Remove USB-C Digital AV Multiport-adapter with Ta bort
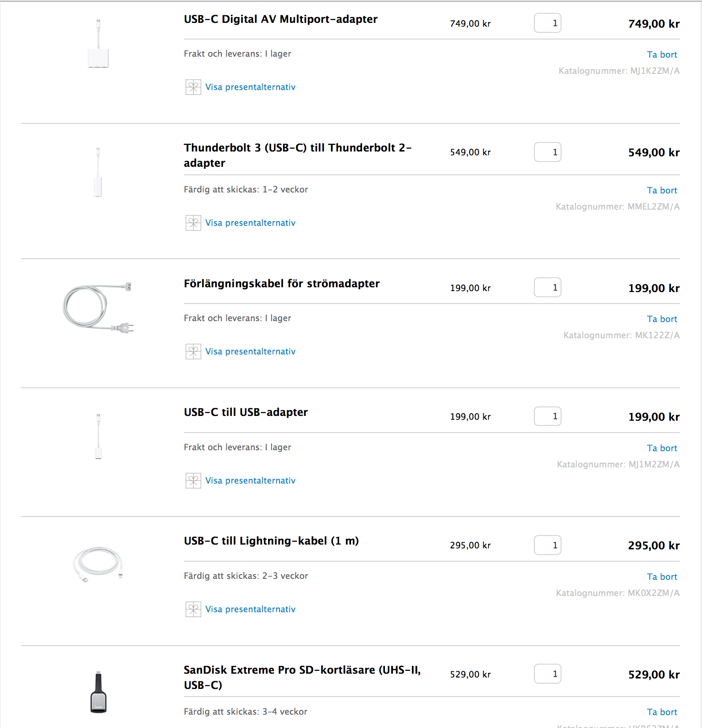The height and width of the screenshot is (728, 702). [x=662, y=55]
